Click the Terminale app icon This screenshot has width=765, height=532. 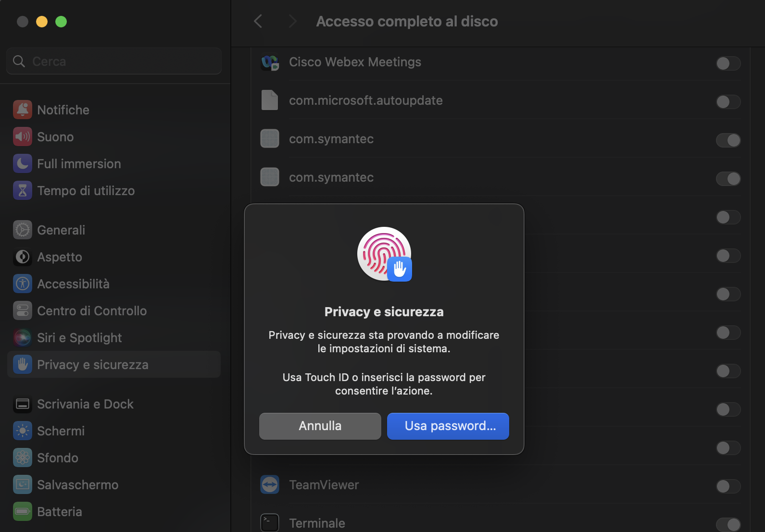(x=270, y=523)
